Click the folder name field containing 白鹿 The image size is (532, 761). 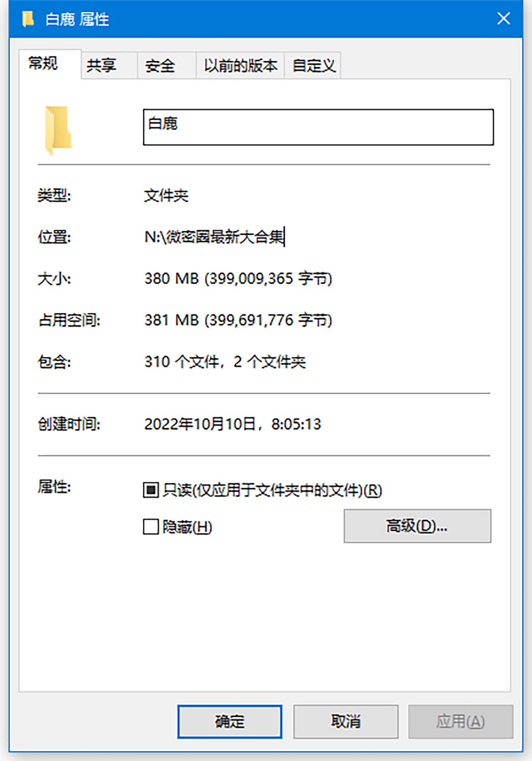[x=318, y=127]
